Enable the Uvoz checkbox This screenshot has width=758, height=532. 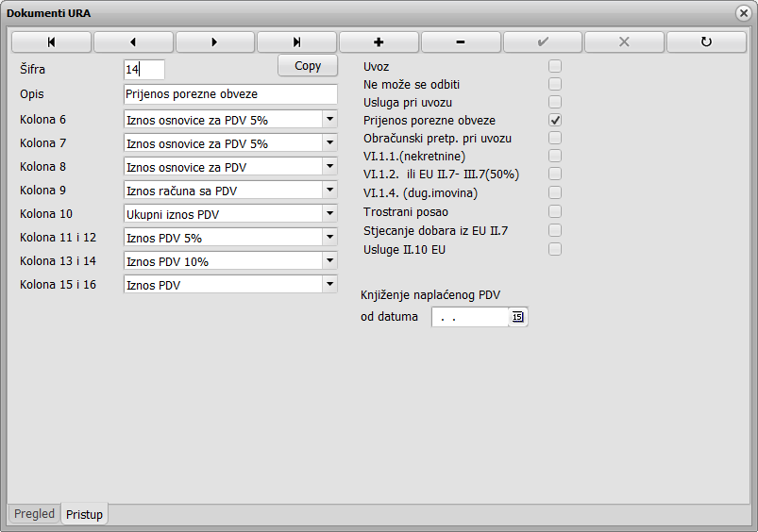[555, 66]
